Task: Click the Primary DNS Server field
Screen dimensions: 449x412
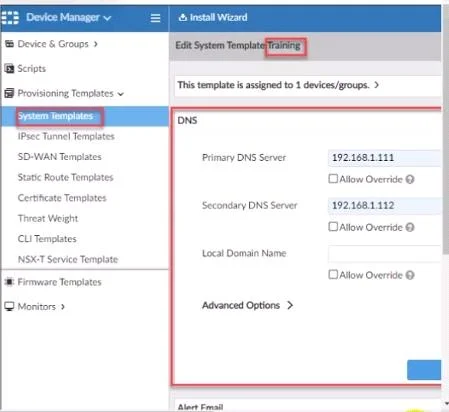Action: coord(384,158)
